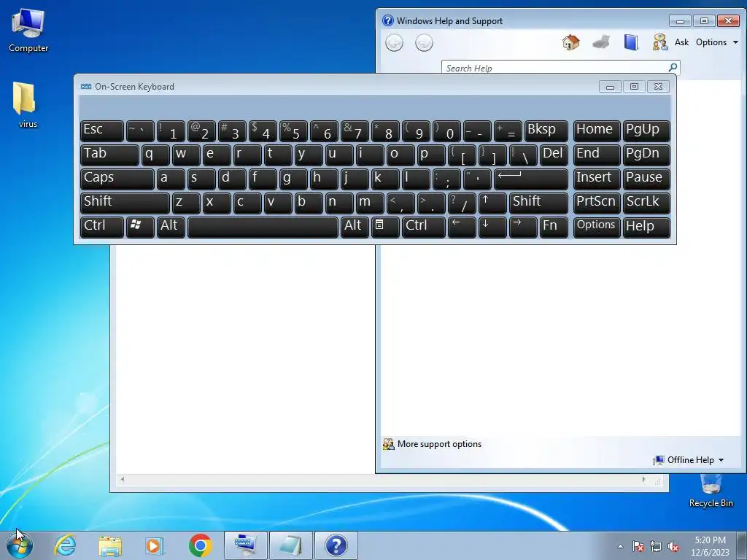Click the up arrow key
Viewport: 747px width, 560px height.
pyautogui.click(x=492, y=203)
